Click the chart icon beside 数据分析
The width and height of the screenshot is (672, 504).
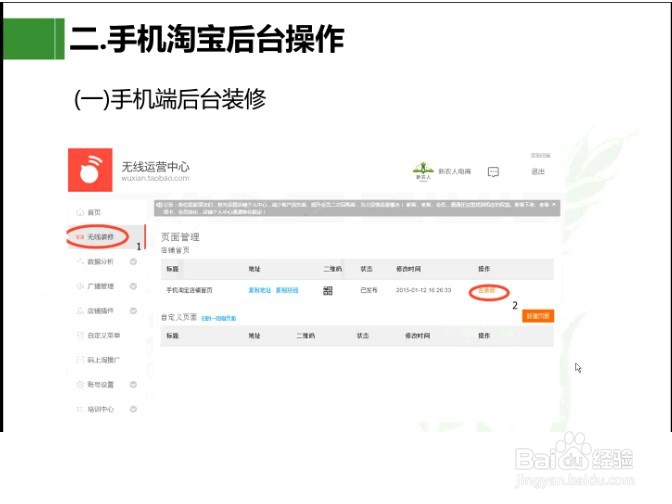click(80, 261)
